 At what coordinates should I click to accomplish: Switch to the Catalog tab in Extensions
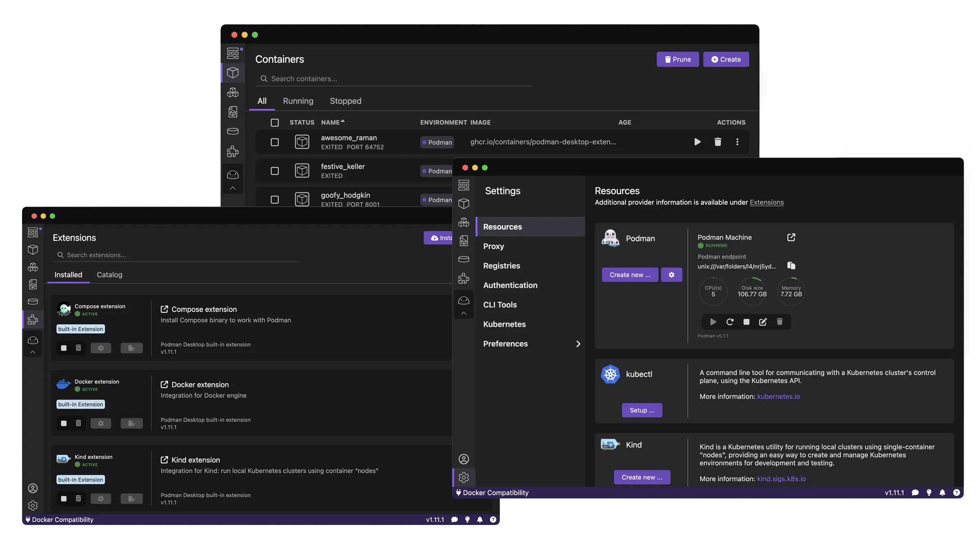point(109,274)
